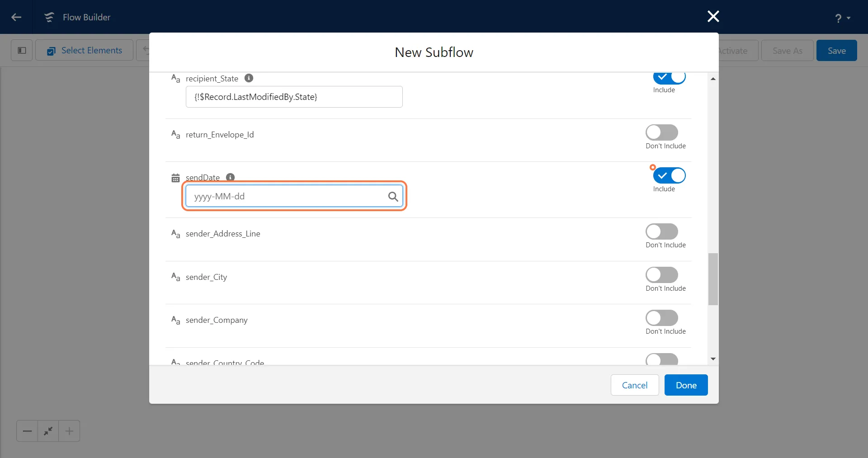This screenshot has height=458, width=868.
Task: Click the help question mark icon
Action: point(838,18)
